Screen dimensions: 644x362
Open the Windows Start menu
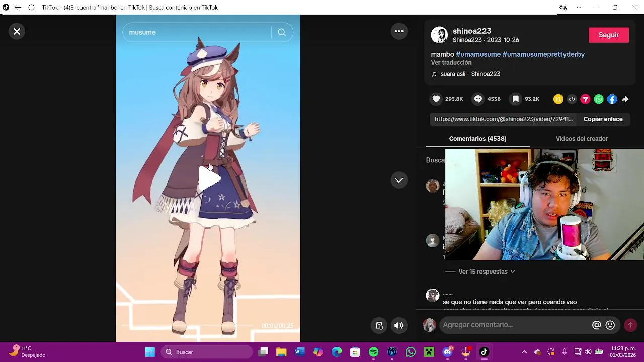point(150,352)
